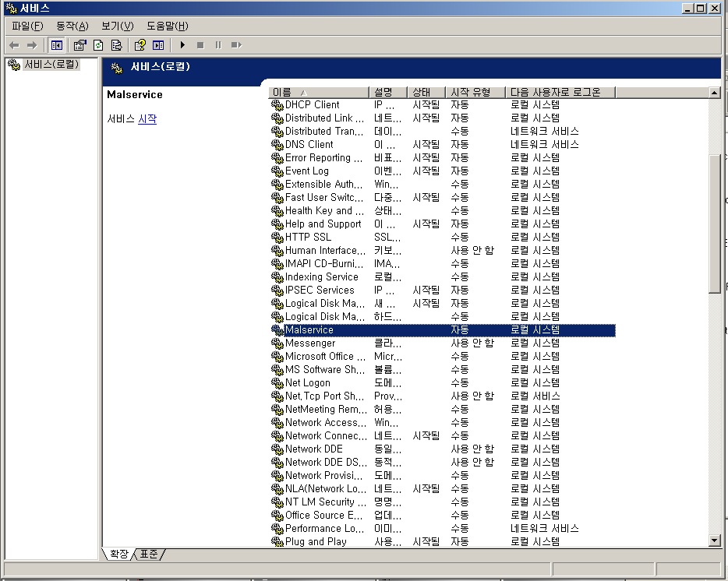Click the Restart Service toolbar icon
Viewport: 728px width, 581px height.
[236, 45]
